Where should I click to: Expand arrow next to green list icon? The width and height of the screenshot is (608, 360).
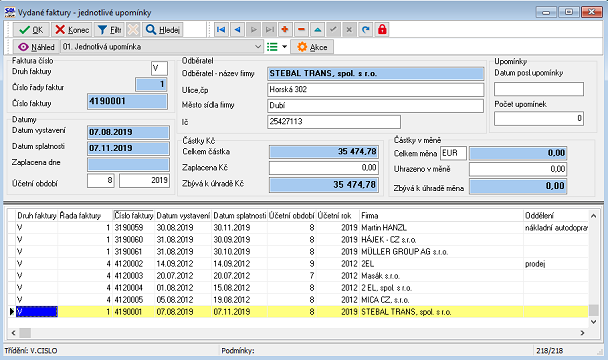pos(284,47)
